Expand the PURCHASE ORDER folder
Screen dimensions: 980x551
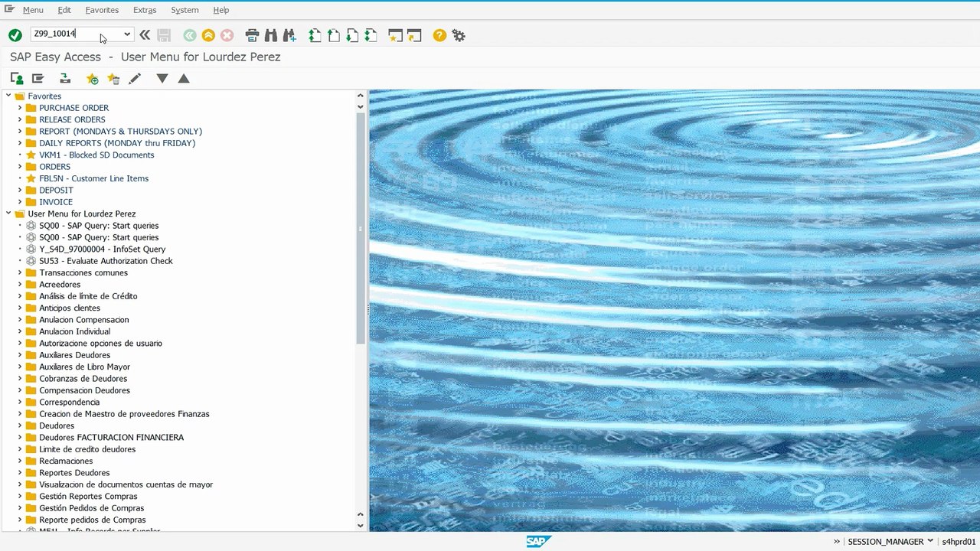[x=20, y=108]
